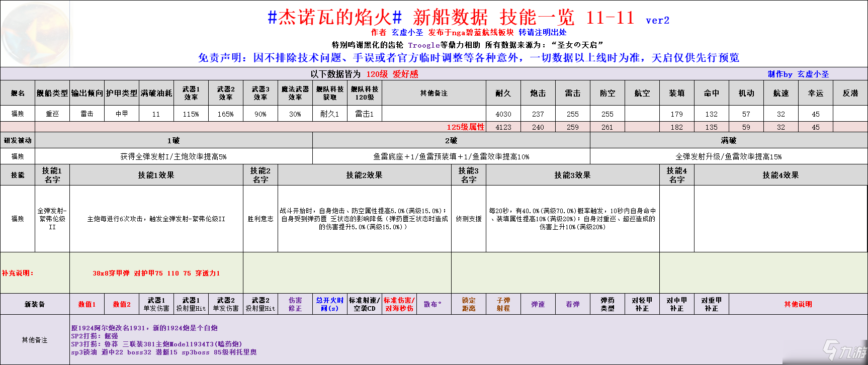
Task: Click the 制作by 玄虚小圣 credit
Action: pos(798,74)
